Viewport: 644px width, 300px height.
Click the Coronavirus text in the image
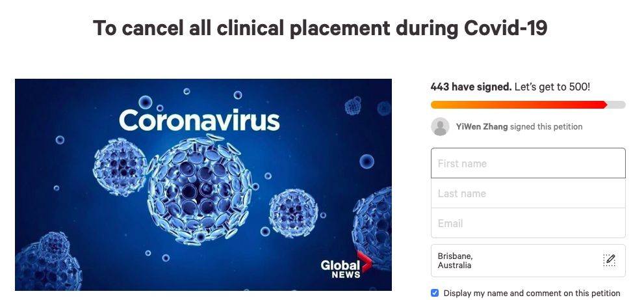tap(200, 120)
